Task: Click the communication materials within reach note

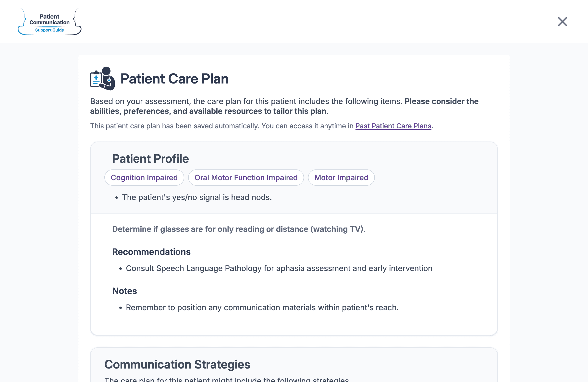Action: click(x=262, y=308)
